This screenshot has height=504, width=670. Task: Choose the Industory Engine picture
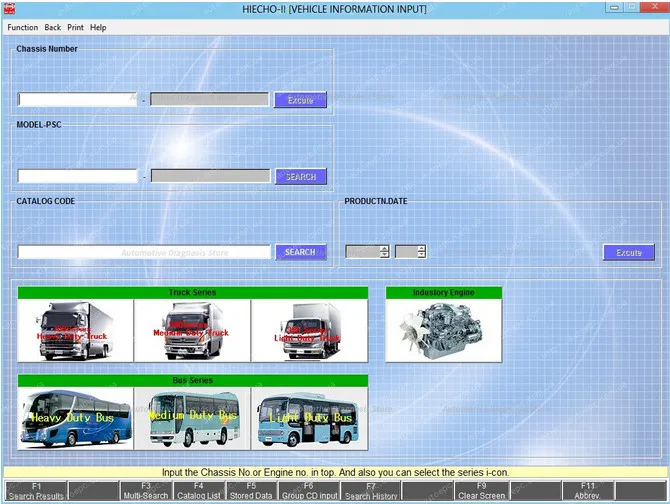click(444, 331)
